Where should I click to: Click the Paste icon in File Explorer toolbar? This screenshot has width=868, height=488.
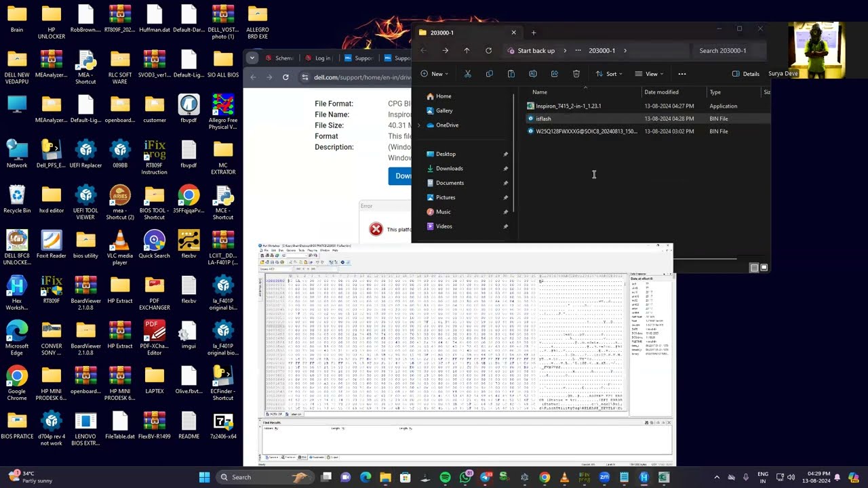(x=511, y=74)
